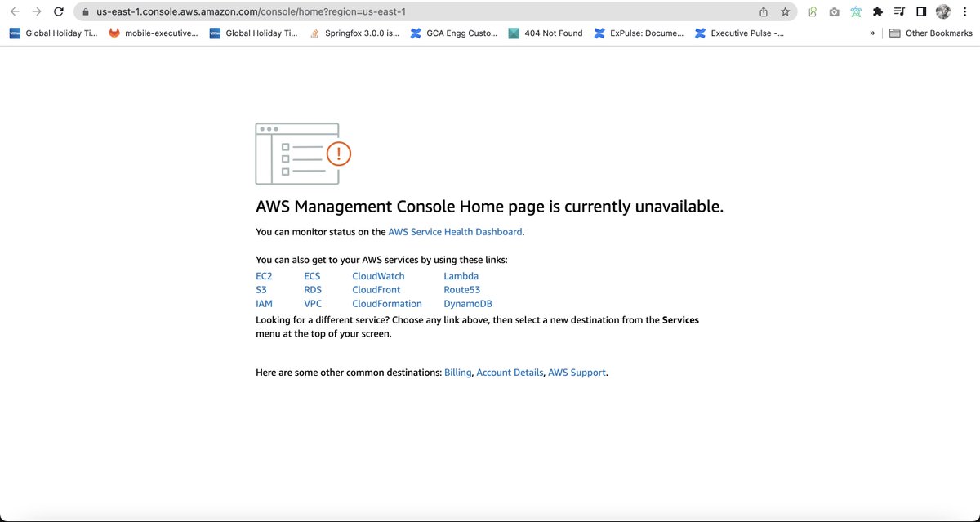Reload the AWS console page
Image resolution: width=980 pixels, height=522 pixels.
[x=59, y=12]
